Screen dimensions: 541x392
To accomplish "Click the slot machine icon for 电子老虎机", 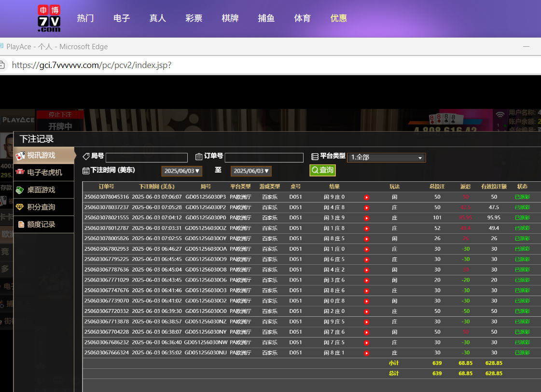I will pos(20,172).
